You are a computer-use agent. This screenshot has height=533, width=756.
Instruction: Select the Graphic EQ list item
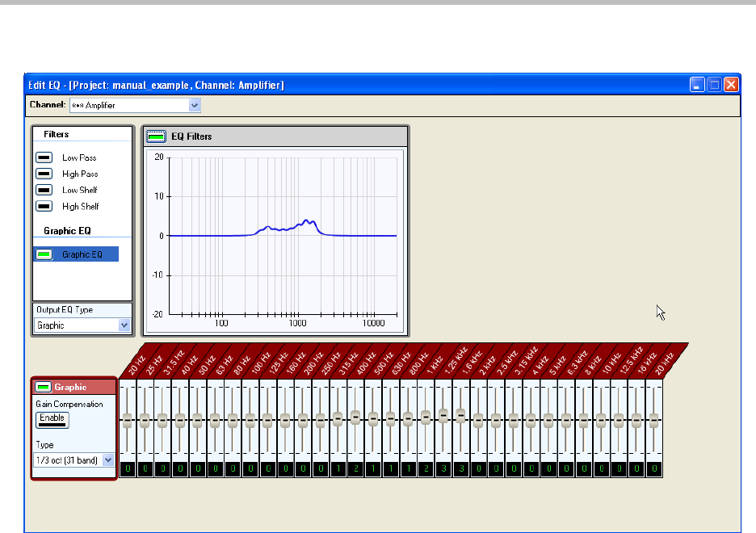coord(82,254)
